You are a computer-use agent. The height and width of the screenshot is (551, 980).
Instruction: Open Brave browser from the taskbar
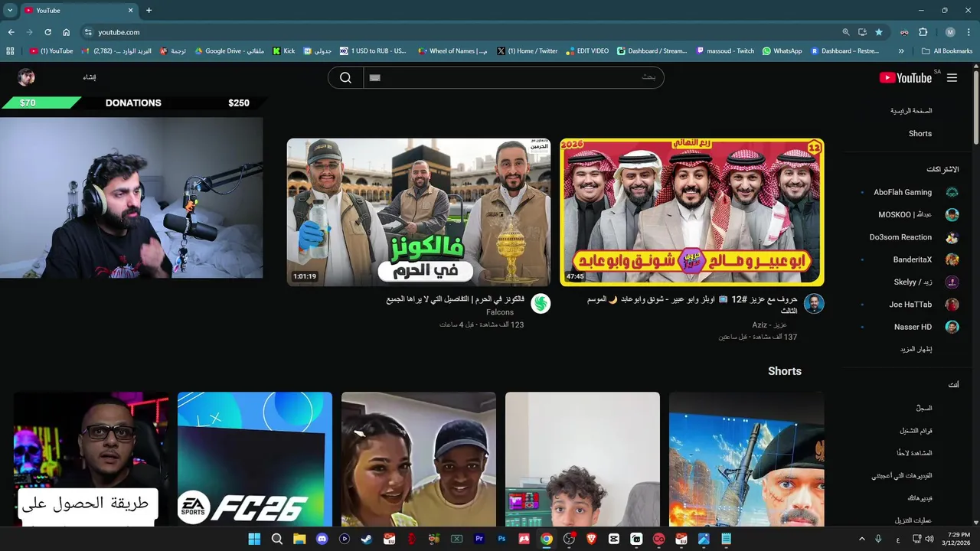click(591, 539)
